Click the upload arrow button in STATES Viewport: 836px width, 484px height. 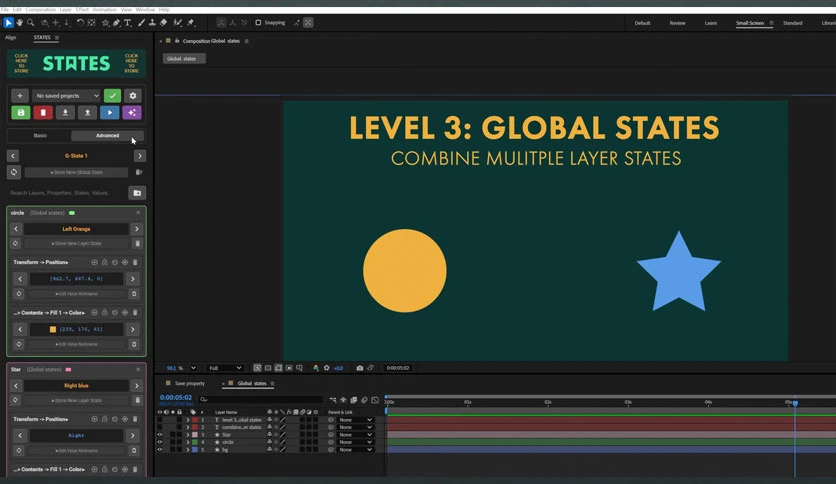(x=87, y=112)
